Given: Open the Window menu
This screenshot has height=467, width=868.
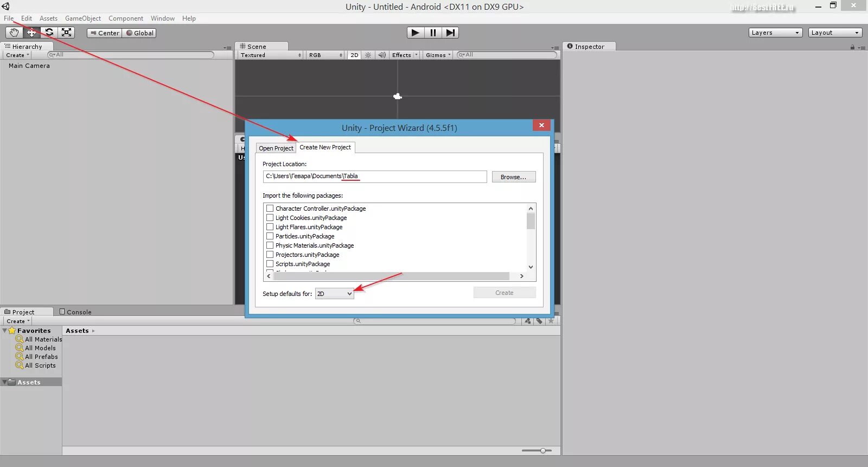Looking at the screenshot, I should 163,18.
